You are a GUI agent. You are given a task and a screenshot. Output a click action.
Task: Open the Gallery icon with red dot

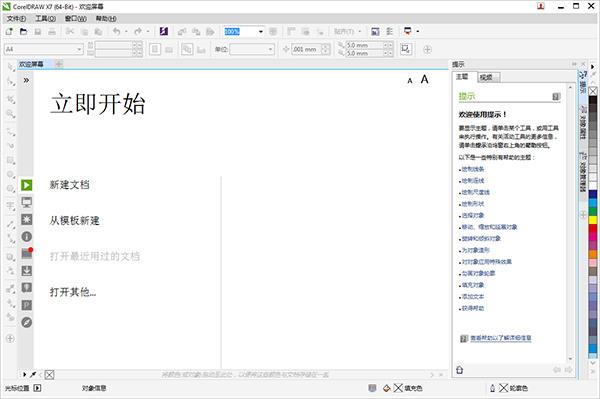click(x=27, y=253)
